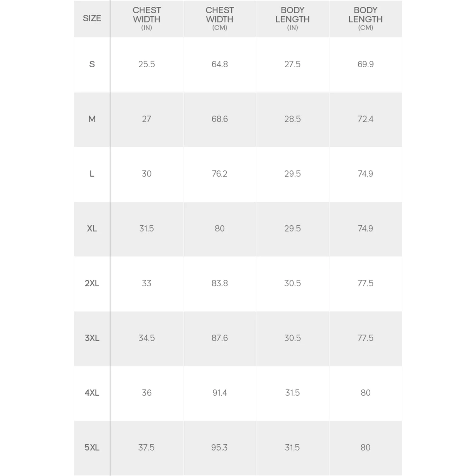The width and height of the screenshot is (476, 476).
Task: Click the 25.5 chest width value
Action: [147, 64]
